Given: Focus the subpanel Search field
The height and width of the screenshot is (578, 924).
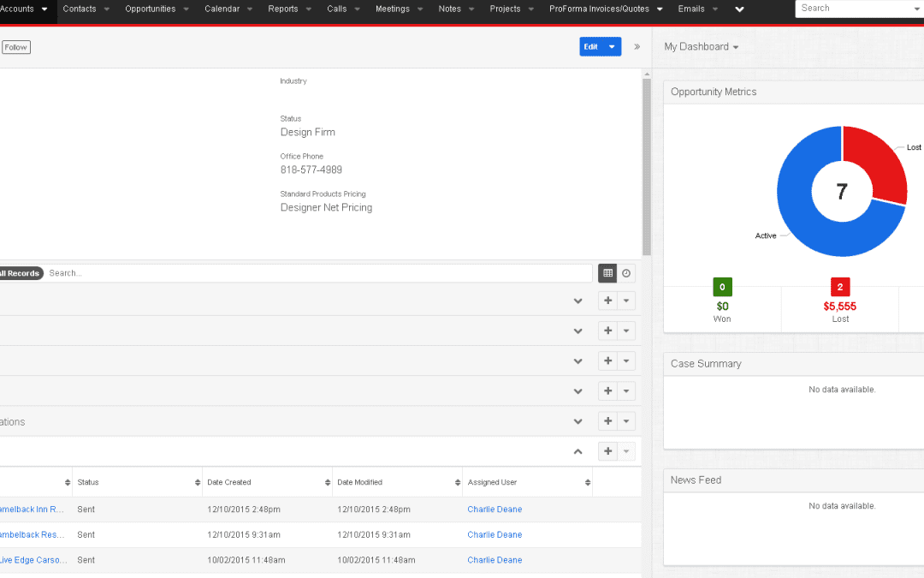Looking at the screenshot, I should pos(319,273).
